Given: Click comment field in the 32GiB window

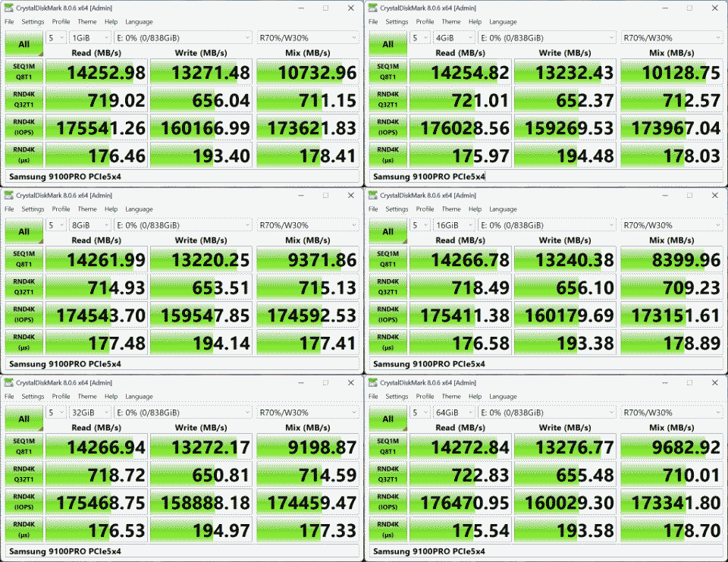Looking at the screenshot, I should click(x=182, y=551).
